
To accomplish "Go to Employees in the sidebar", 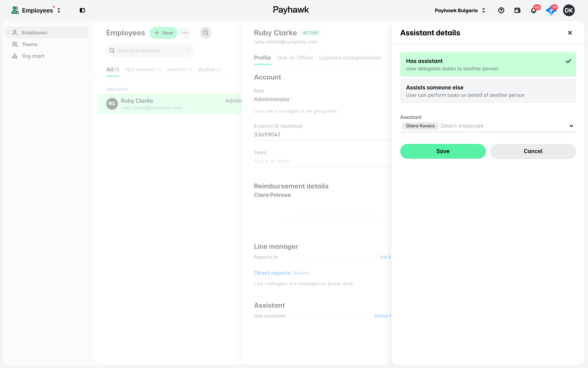I will point(47,32).
